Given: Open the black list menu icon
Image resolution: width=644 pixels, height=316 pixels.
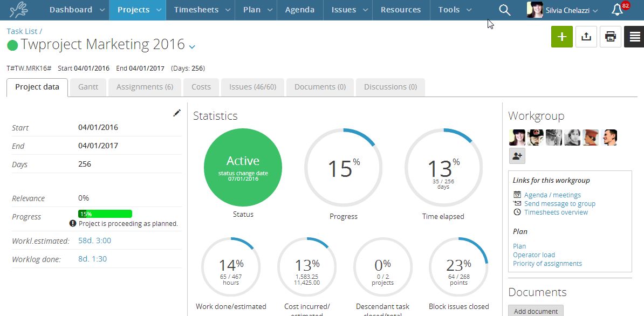Looking at the screenshot, I should (634, 37).
